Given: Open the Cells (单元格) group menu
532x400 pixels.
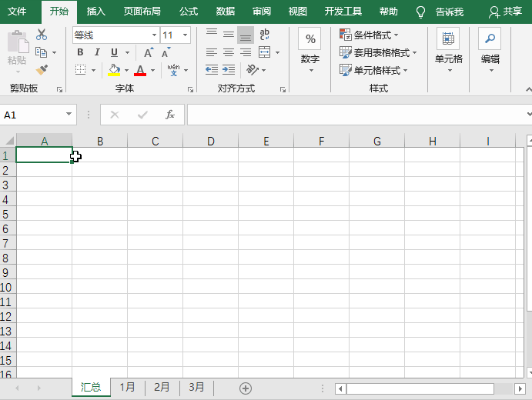Looking at the screenshot, I should (x=449, y=51).
